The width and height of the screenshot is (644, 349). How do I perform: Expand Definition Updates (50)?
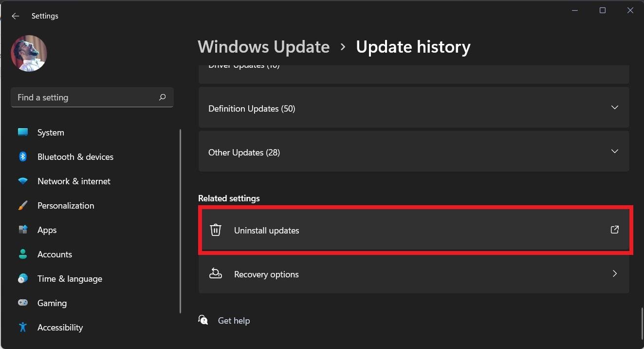pyautogui.click(x=615, y=107)
